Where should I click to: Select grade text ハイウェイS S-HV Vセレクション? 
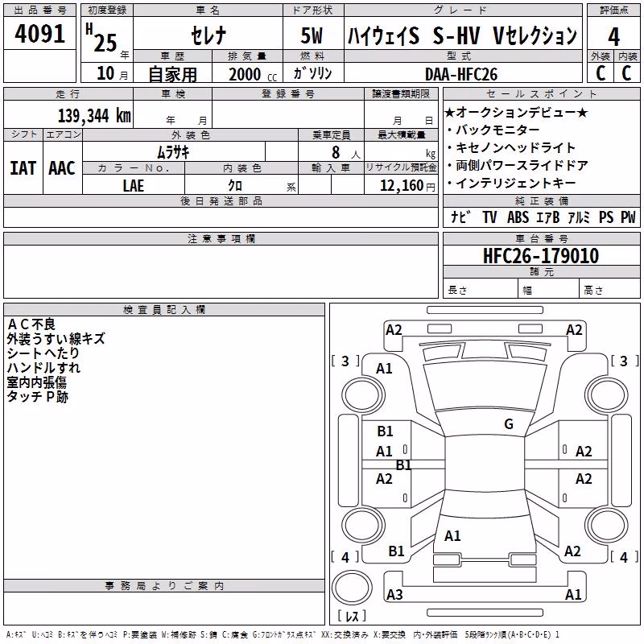pyautogui.click(x=462, y=35)
